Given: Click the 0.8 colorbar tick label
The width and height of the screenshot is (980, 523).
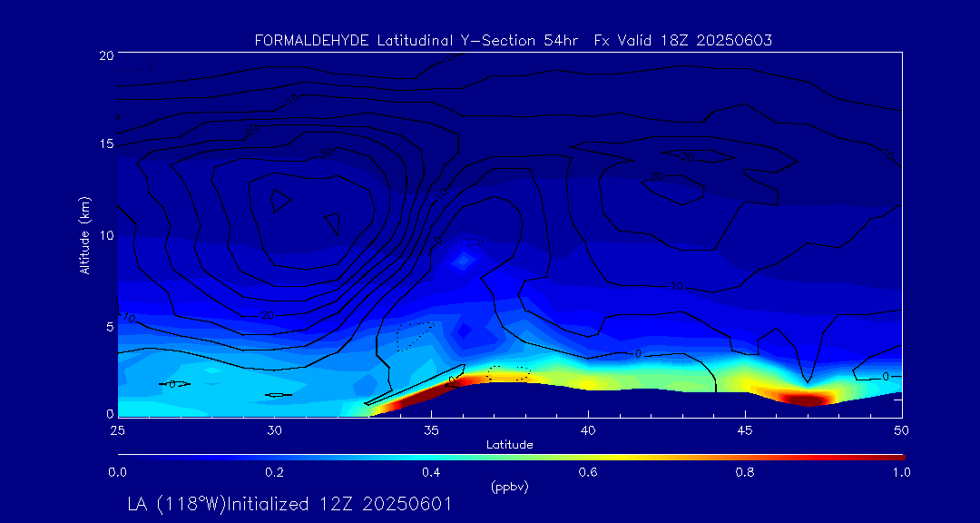Looking at the screenshot, I should [x=745, y=472].
